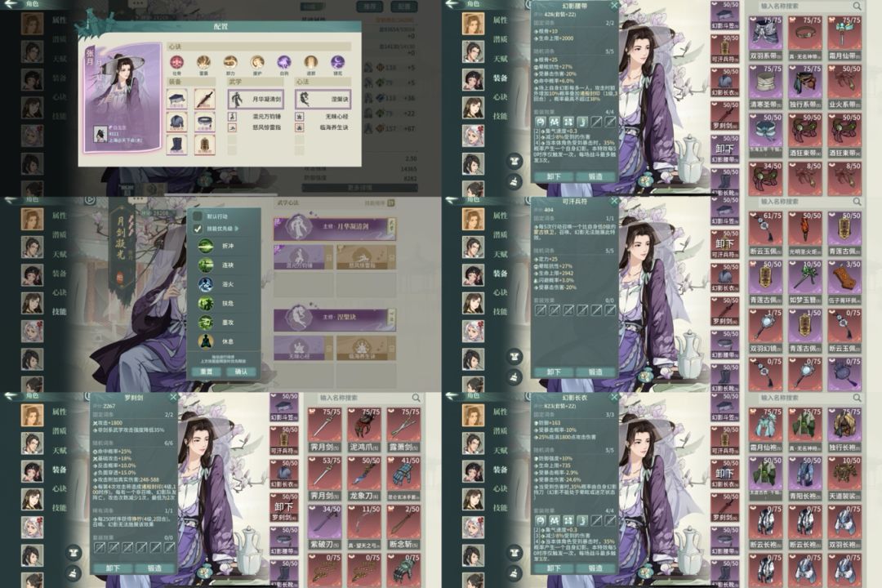This screenshot has width=882, height=588.
Task: Click the 确认 button in skill priority popup
Action: 241,372
